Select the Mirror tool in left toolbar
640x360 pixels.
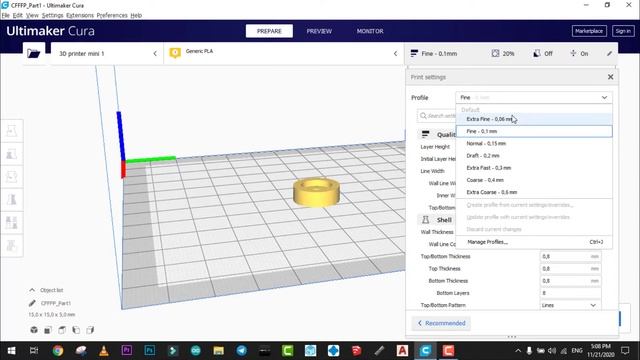(12, 200)
